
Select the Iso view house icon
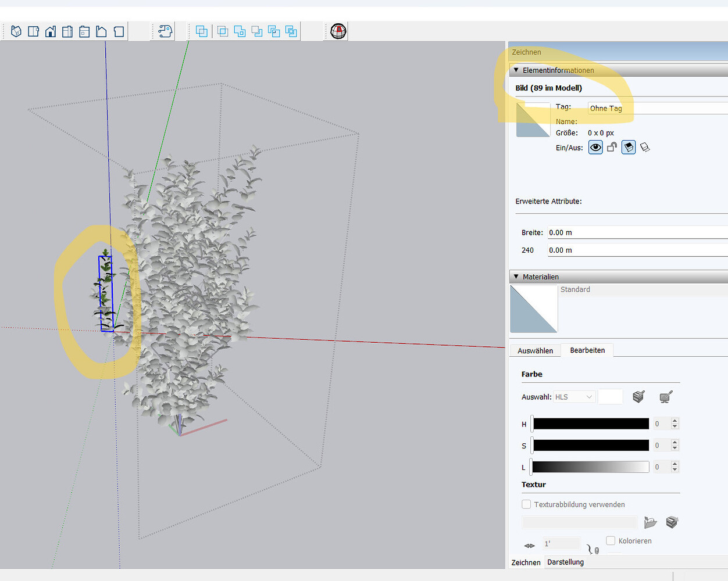pos(16,31)
